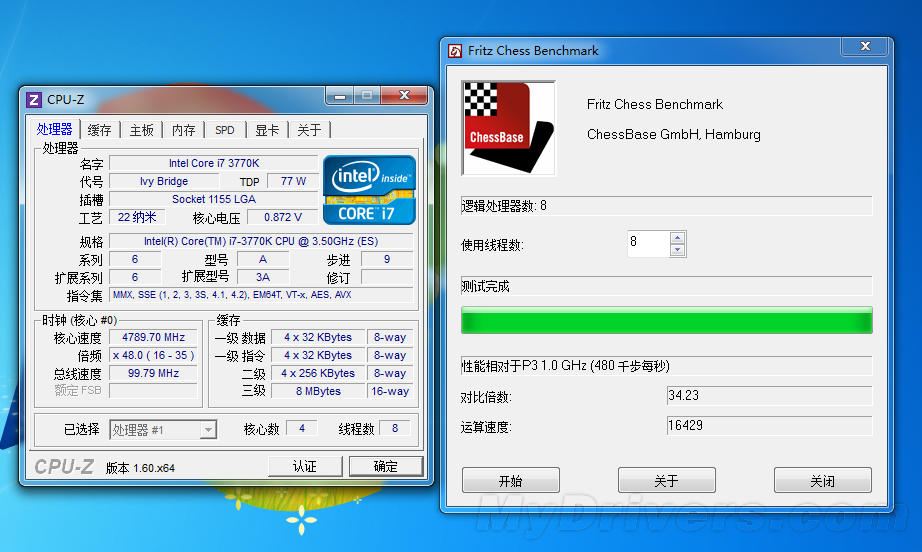
Task: Click the disabled maximize button in CPU-Z
Action: (367, 95)
